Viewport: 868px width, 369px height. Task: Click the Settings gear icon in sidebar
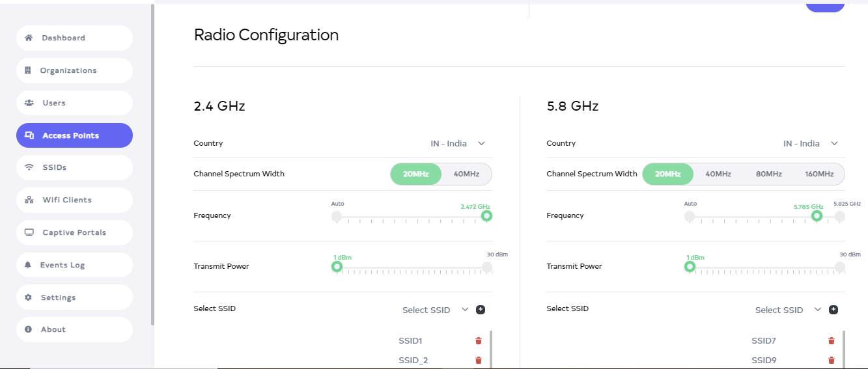coord(28,297)
